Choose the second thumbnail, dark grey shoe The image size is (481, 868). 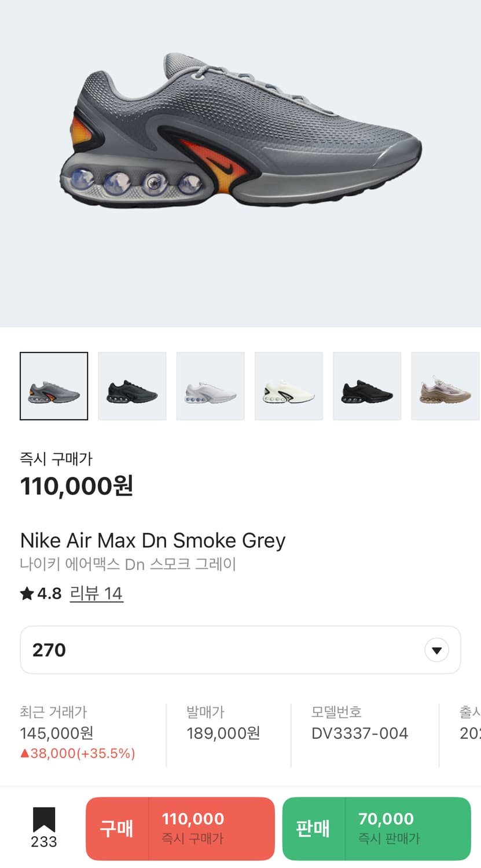(x=132, y=386)
